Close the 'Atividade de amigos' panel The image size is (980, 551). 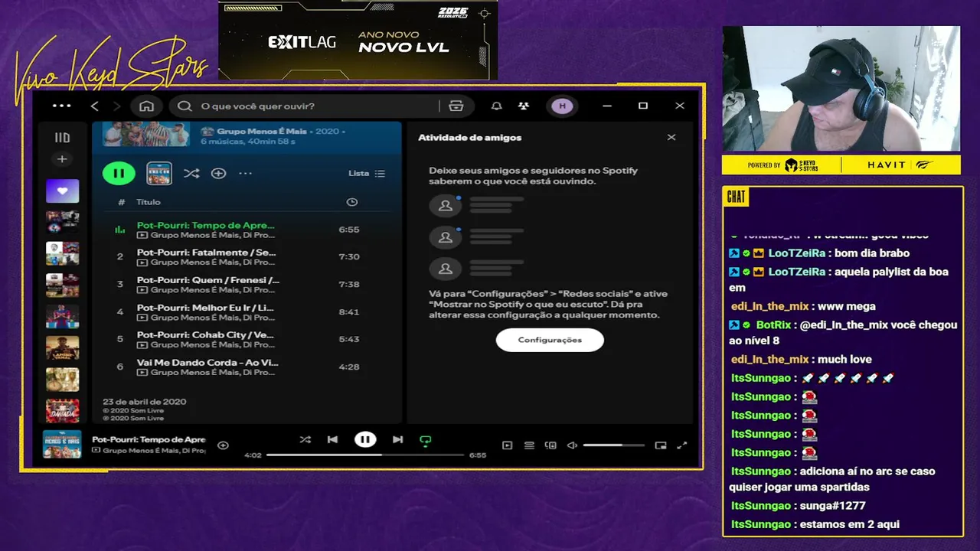(x=671, y=138)
